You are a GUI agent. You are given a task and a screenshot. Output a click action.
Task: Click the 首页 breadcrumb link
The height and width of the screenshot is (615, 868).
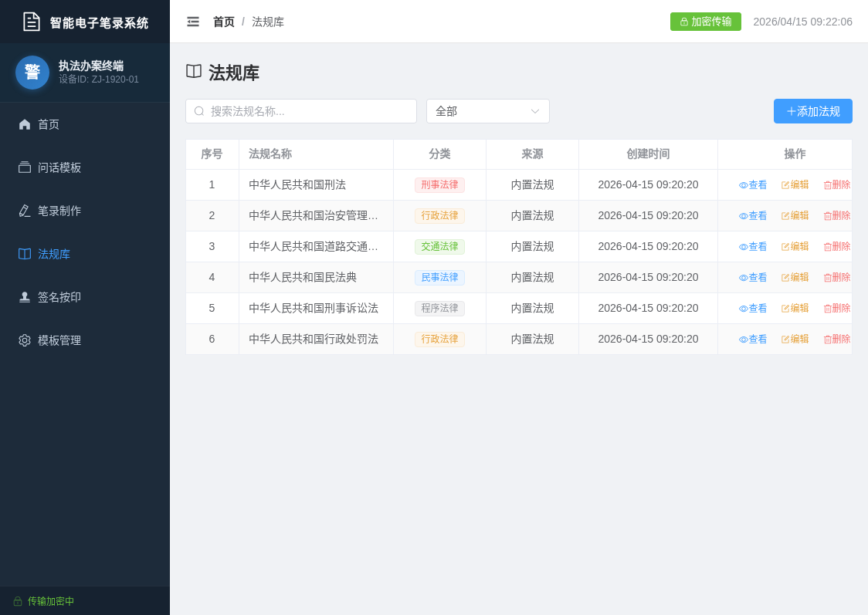pyautogui.click(x=224, y=22)
